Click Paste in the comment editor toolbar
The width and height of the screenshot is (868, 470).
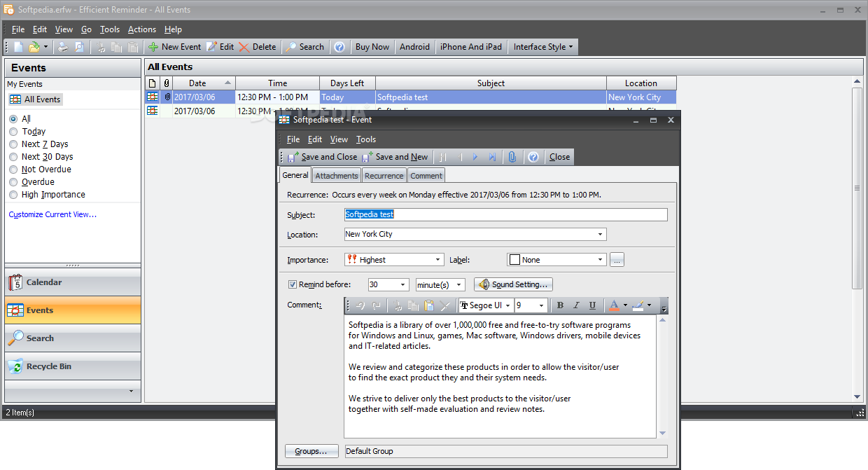coord(429,305)
